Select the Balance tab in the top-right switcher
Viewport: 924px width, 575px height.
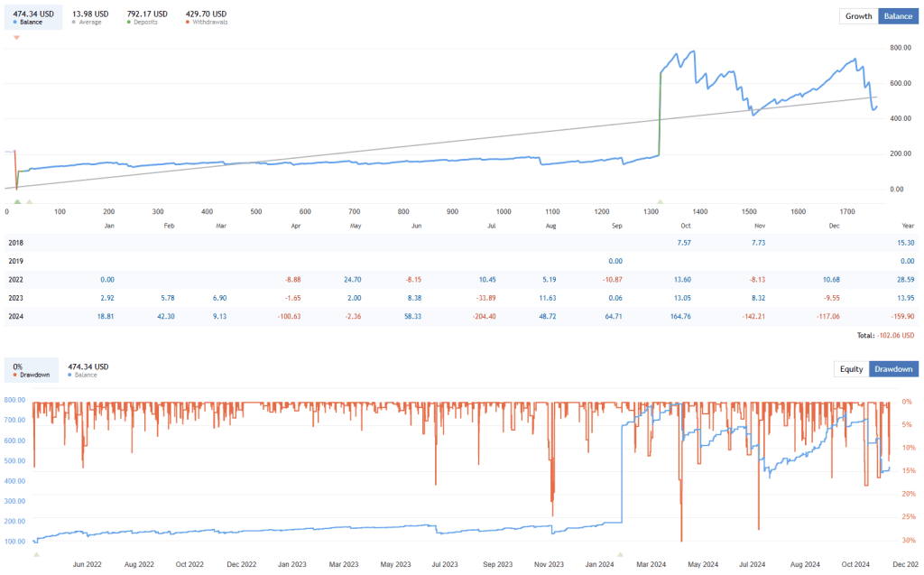(x=898, y=15)
